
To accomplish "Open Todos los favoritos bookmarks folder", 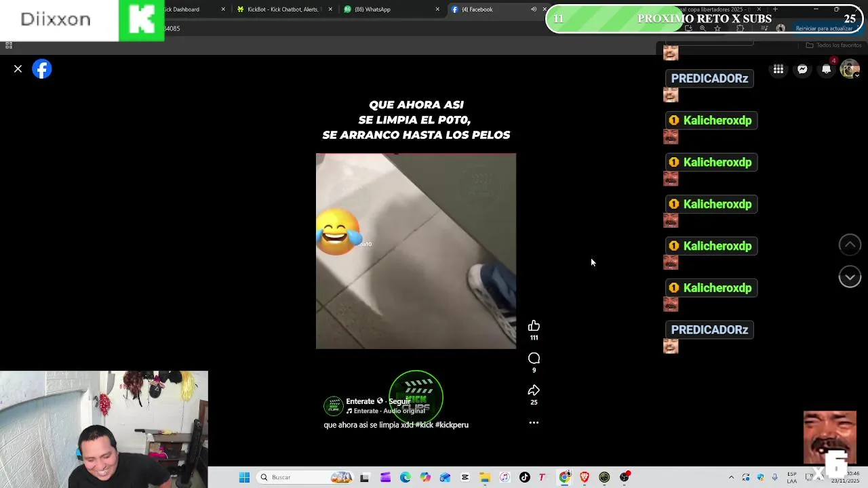I will click(833, 45).
